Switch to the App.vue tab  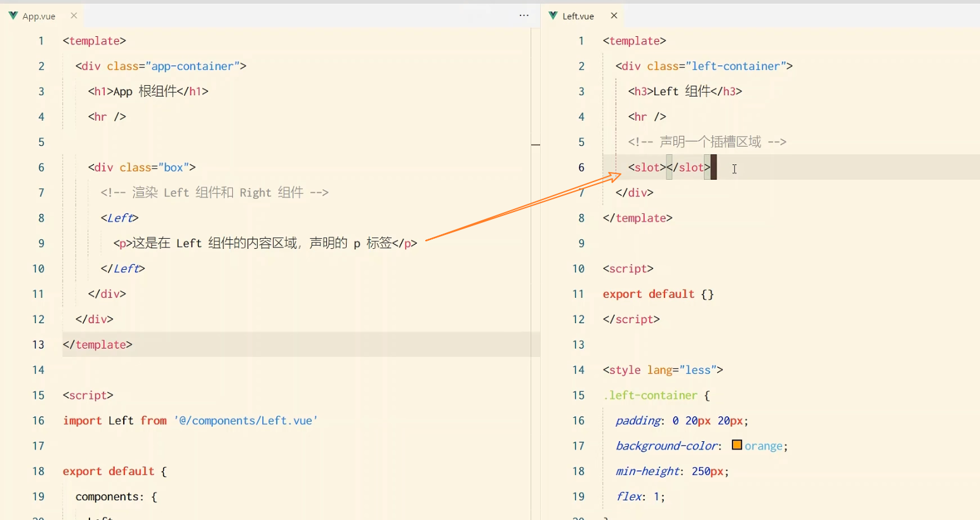pos(39,16)
